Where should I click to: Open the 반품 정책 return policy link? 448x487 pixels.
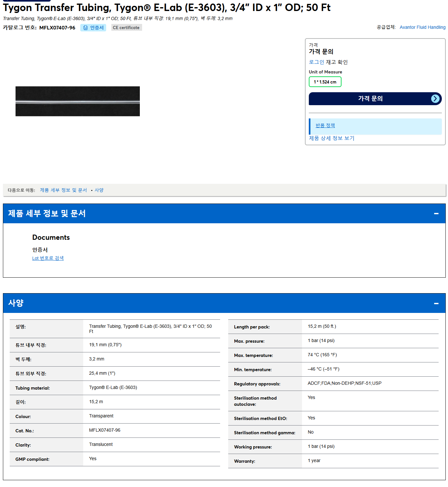(325, 126)
